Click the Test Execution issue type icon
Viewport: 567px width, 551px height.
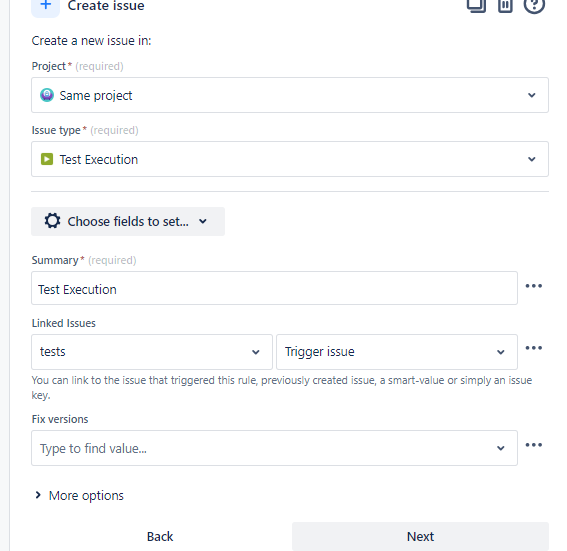click(x=47, y=159)
